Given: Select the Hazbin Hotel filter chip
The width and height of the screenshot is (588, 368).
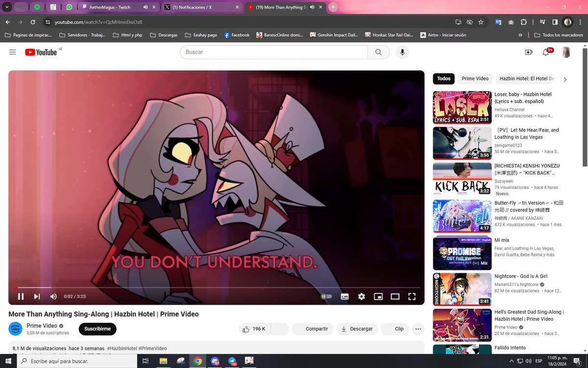Looking at the screenshot, I should click(x=527, y=79).
